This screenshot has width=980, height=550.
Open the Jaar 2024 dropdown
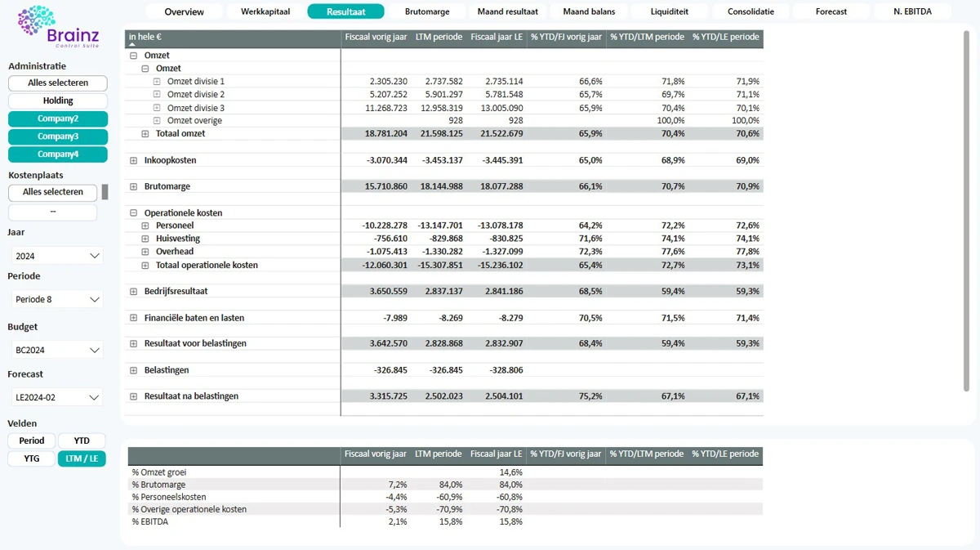[57, 257]
